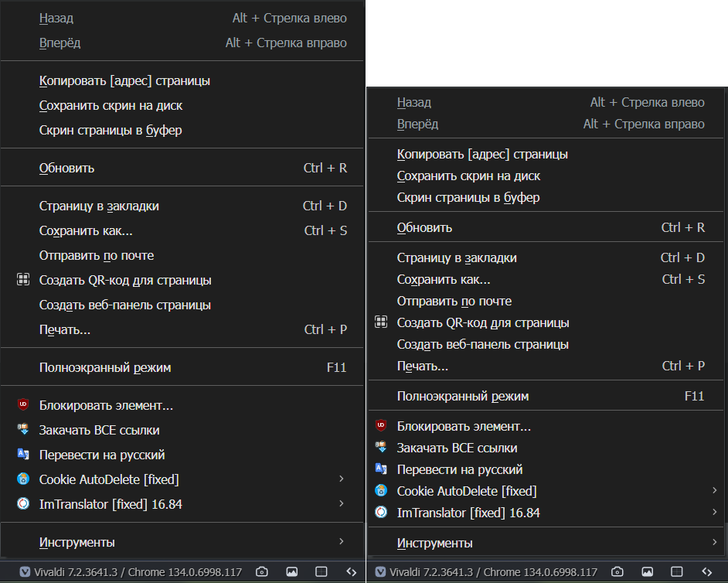The height and width of the screenshot is (583, 728).
Task: Choose Печать... in the right menu
Action: 546,366
